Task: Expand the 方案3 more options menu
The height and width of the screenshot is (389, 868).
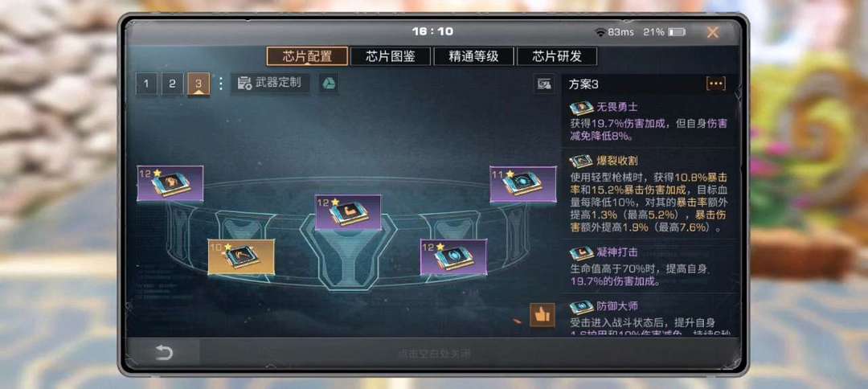Action: coord(715,84)
